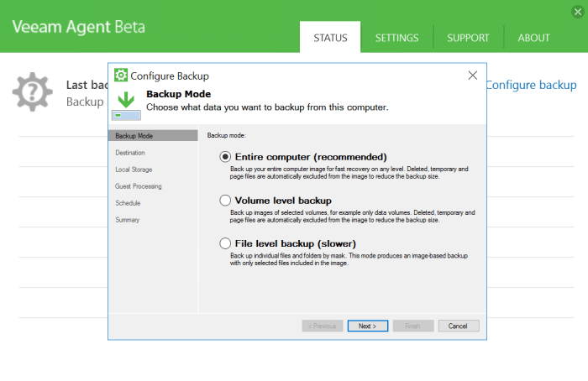Click the green download arrow backup icon
The height and width of the screenshot is (381, 588).
(126, 106)
